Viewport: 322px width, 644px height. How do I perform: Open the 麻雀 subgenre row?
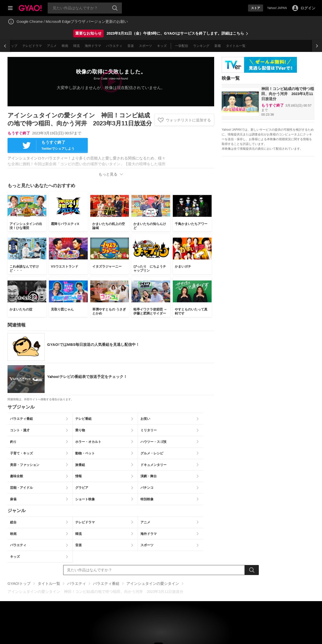[40, 499]
